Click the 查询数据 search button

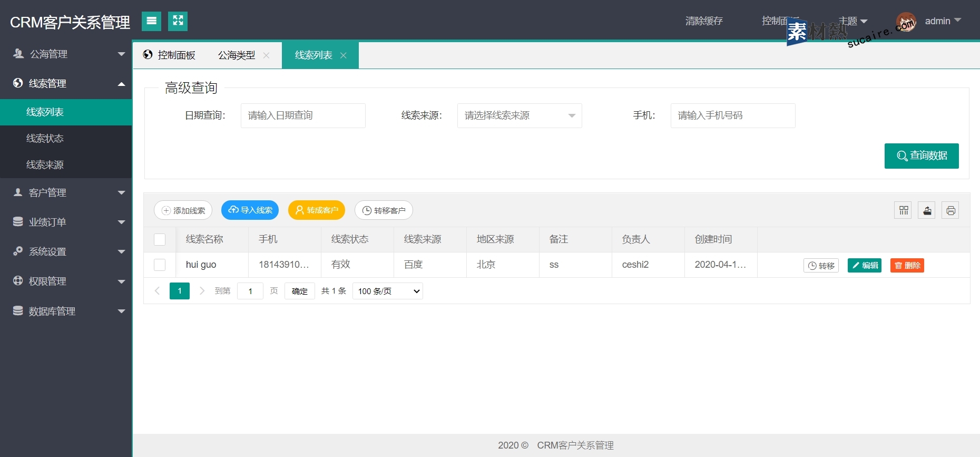click(922, 156)
